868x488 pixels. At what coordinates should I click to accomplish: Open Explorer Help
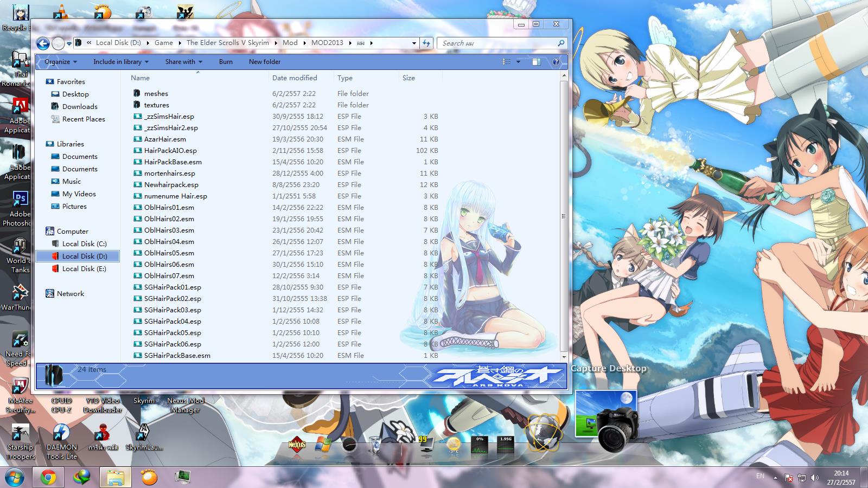[556, 62]
